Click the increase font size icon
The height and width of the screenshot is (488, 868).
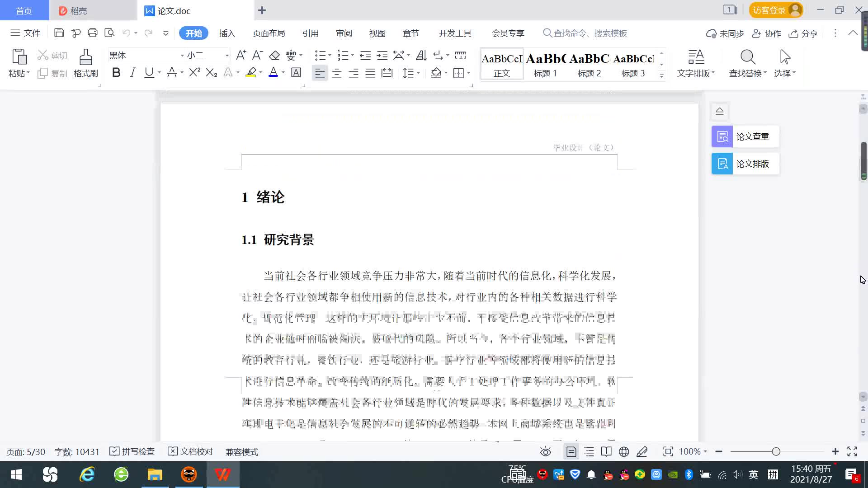[x=241, y=56]
